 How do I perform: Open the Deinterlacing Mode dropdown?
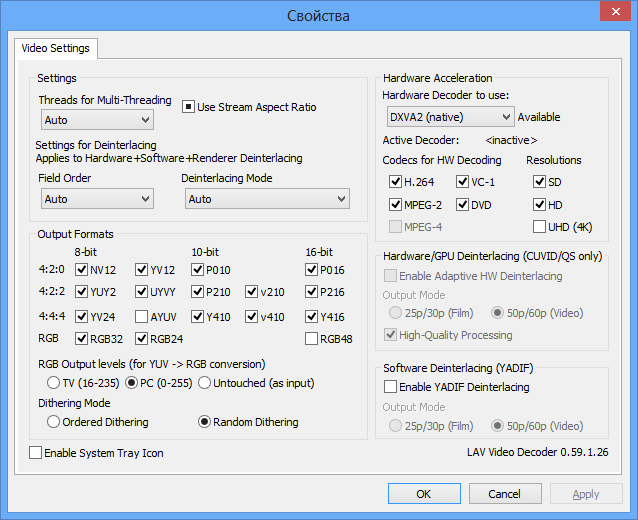point(267,199)
